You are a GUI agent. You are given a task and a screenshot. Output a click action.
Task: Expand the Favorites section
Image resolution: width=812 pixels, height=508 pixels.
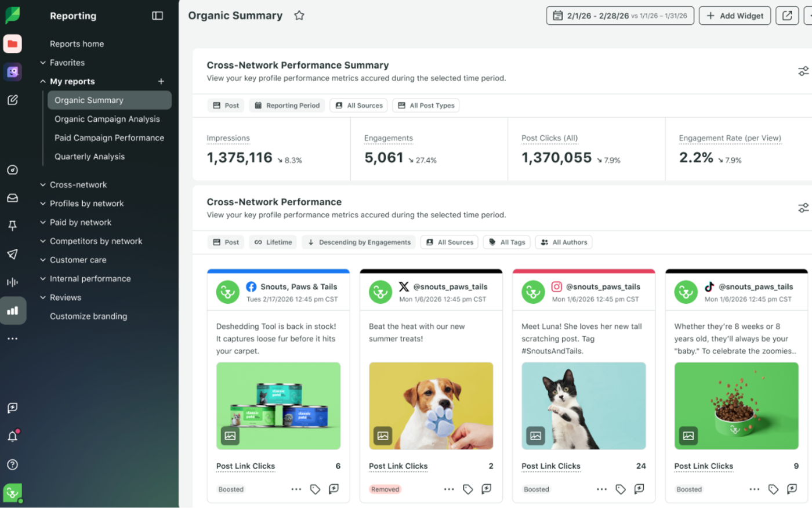point(63,63)
